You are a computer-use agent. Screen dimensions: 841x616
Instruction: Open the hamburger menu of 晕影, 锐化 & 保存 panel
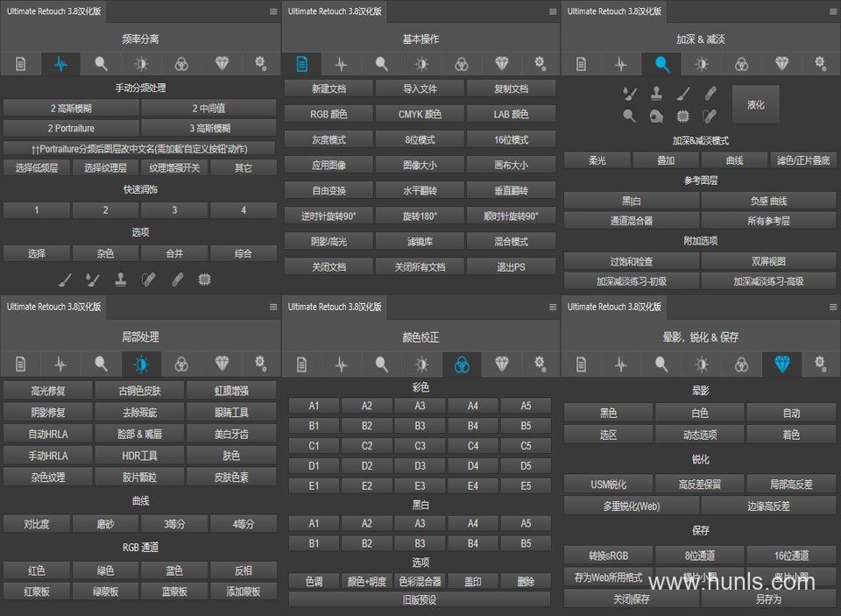coord(833,307)
